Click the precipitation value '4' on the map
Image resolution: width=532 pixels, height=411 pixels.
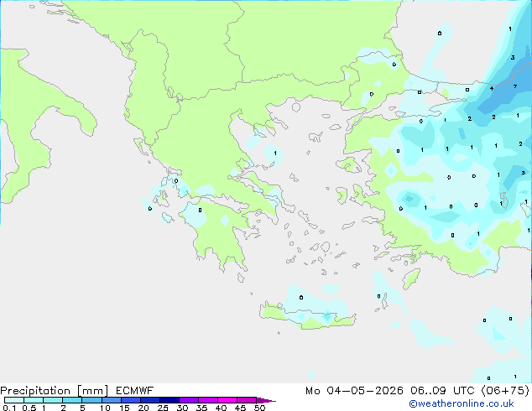[492, 89]
